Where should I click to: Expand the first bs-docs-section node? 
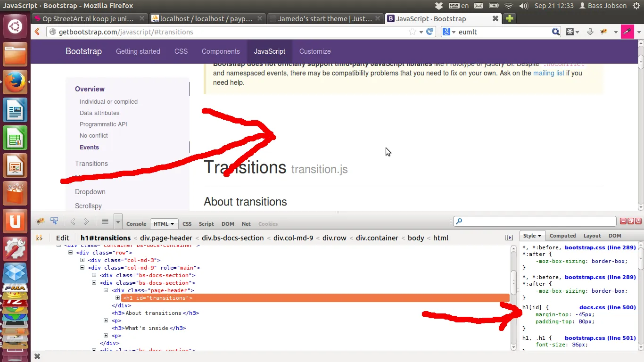point(94,275)
